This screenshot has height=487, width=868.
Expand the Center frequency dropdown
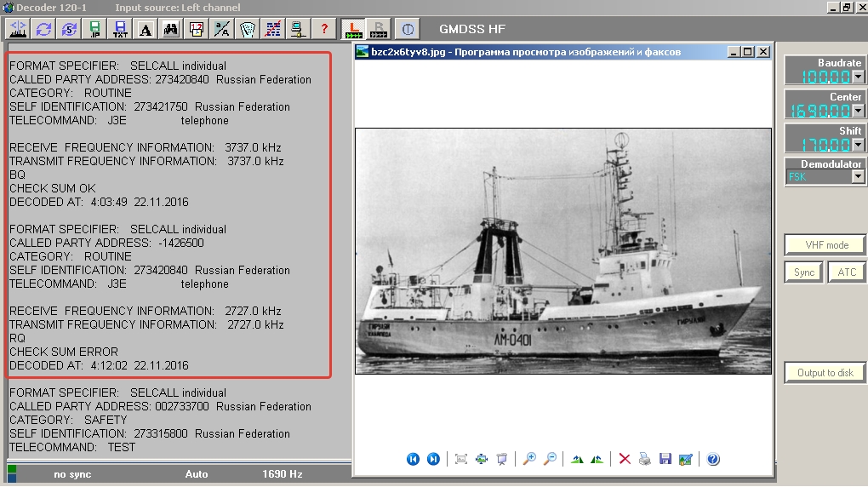858,111
